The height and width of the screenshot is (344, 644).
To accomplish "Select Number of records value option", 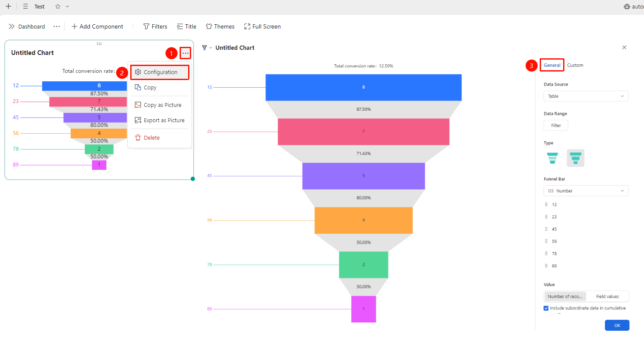I will click(565, 296).
